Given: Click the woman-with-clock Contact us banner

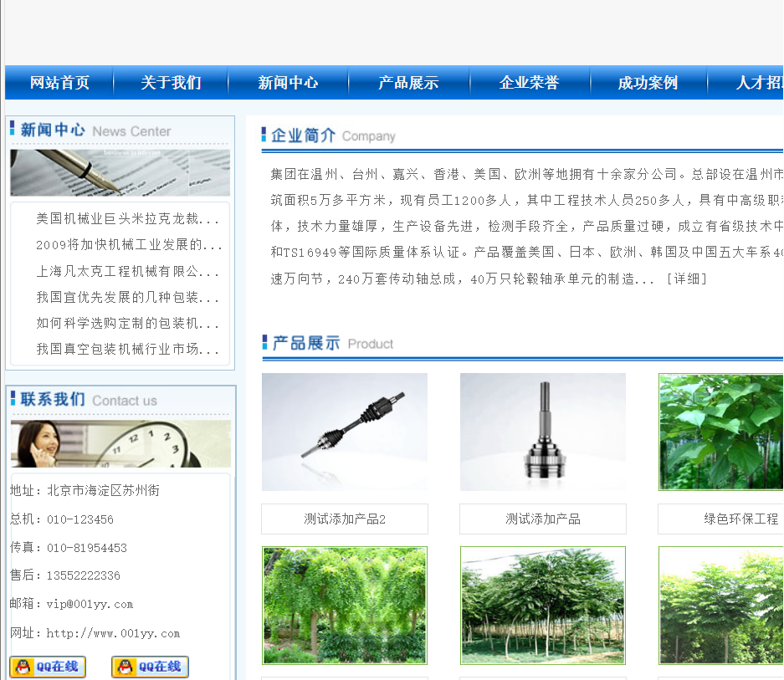Looking at the screenshot, I should click(120, 444).
